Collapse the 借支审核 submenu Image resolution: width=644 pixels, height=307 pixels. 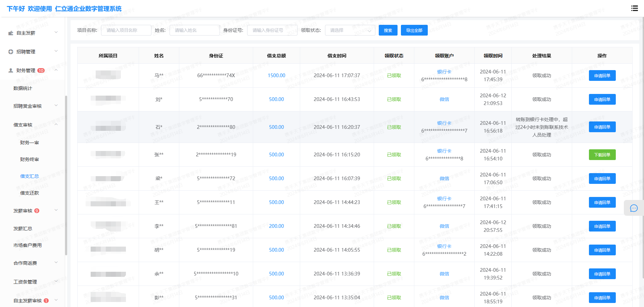tap(56, 125)
